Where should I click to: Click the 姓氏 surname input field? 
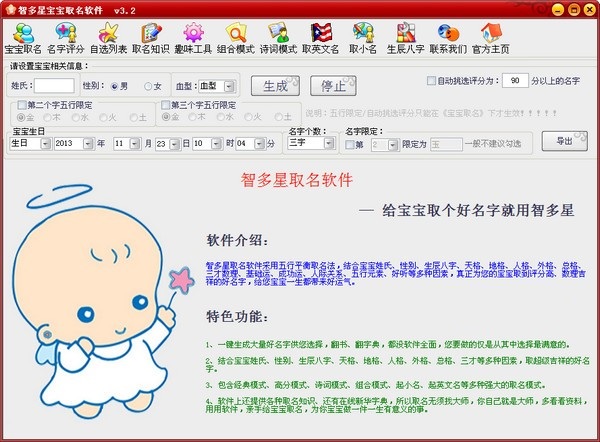54,86
